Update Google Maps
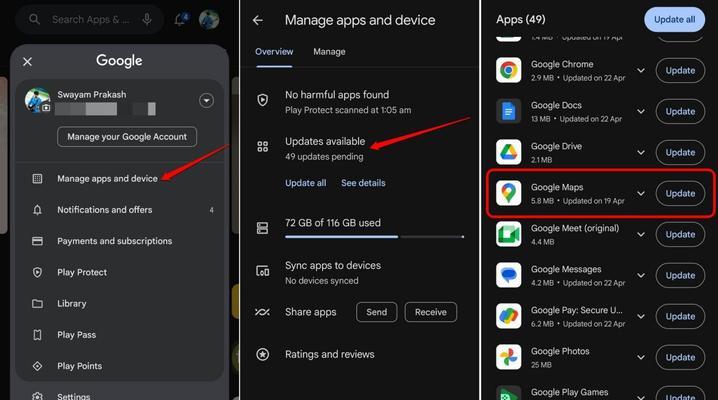 [680, 193]
